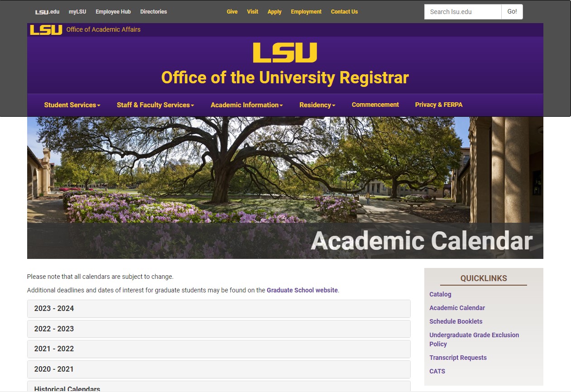Open the Office of Academic Affairs link
Viewport: 571px width, 392px height.
(103, 29)
